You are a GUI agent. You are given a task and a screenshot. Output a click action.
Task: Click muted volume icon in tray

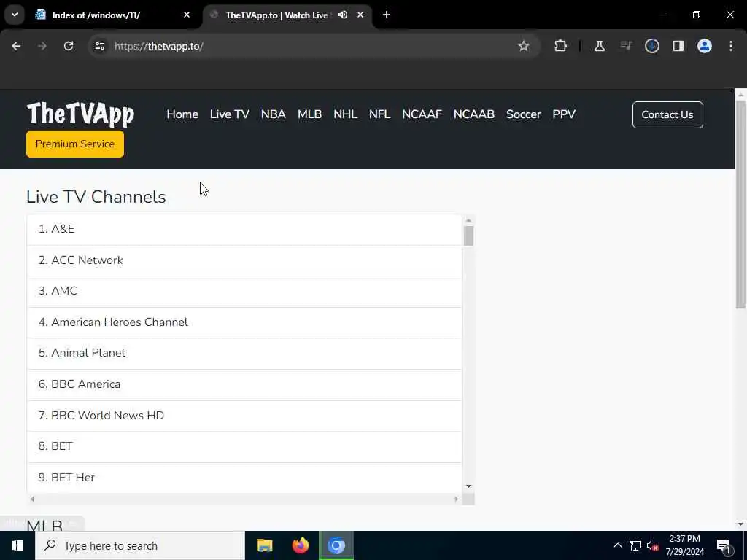tap(652, 545)
